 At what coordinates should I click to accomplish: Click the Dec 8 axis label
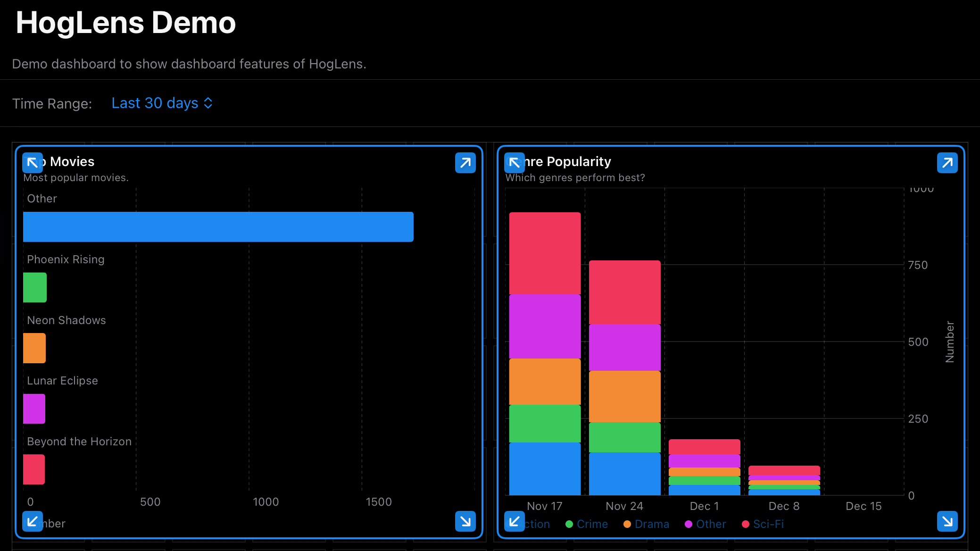(x=784, y=506)
